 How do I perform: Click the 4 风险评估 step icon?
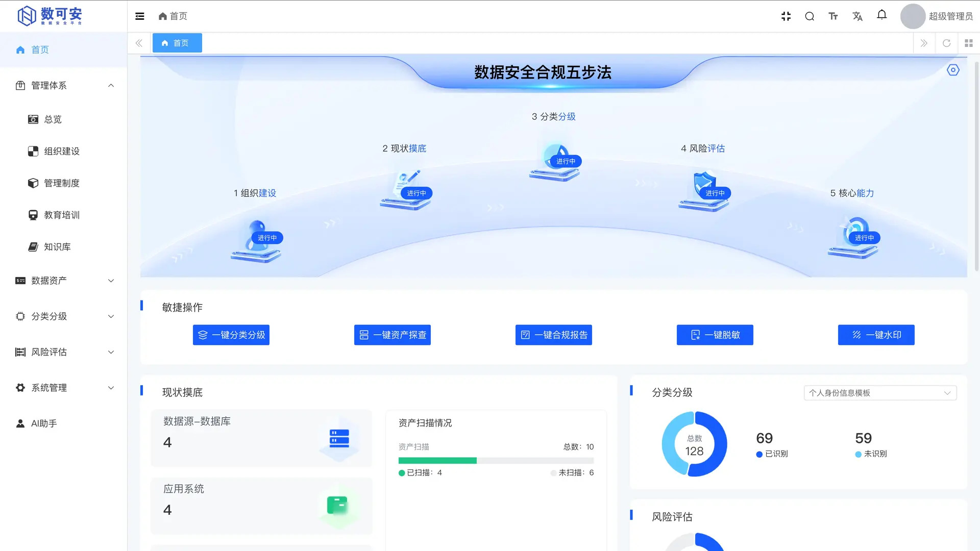(x=704, y=192)
